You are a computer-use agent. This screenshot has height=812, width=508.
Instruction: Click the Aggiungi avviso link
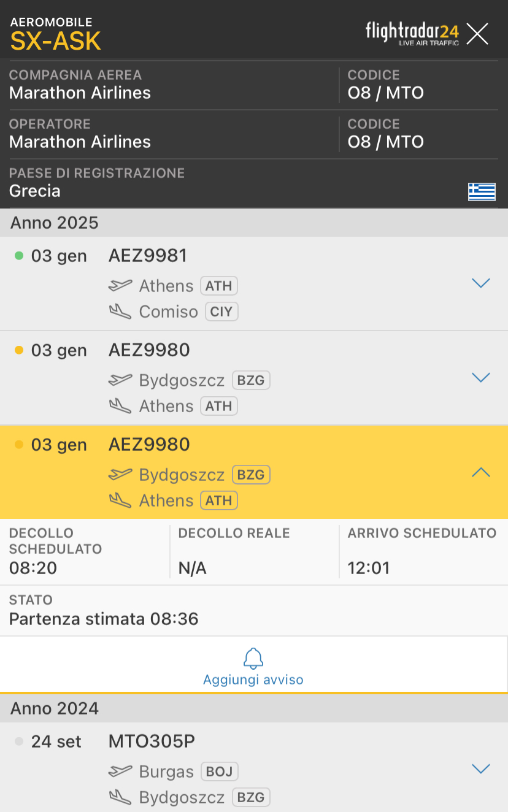click(x=253, y=680)
